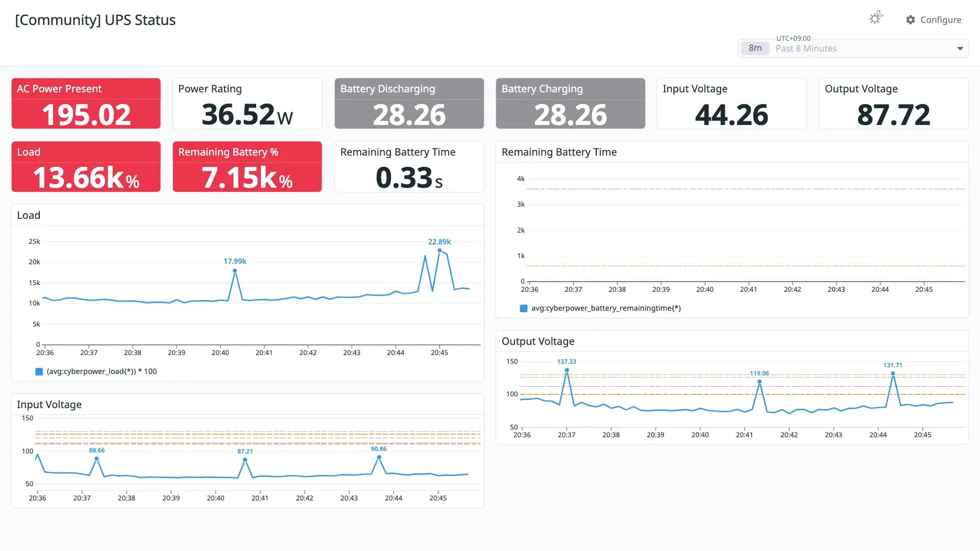Image resolution: width=980 pixels, height=551 pixels.
Task: Open the Power Rating 36.52 W widget
Action: (x=247, y=103)
